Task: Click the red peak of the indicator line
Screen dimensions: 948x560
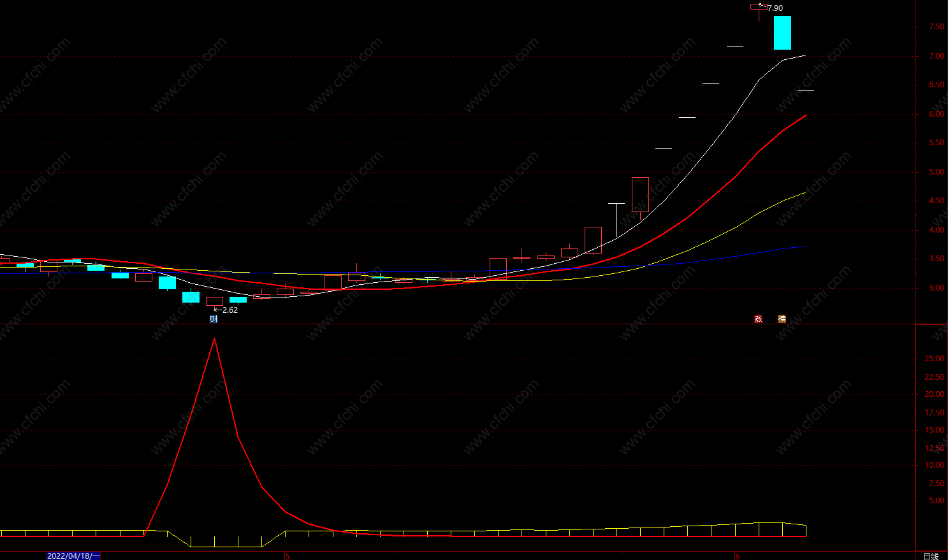Action: click(214, 338)
